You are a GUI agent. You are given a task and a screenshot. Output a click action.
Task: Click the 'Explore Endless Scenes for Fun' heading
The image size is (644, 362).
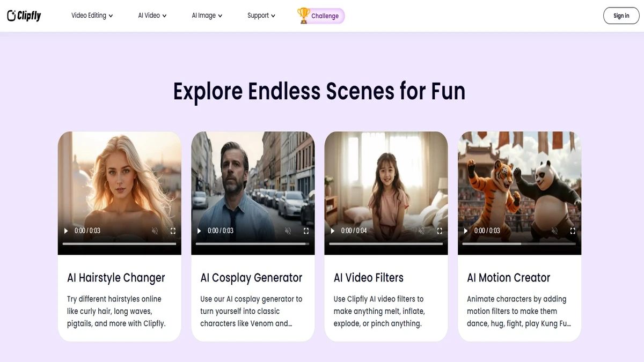319,91
